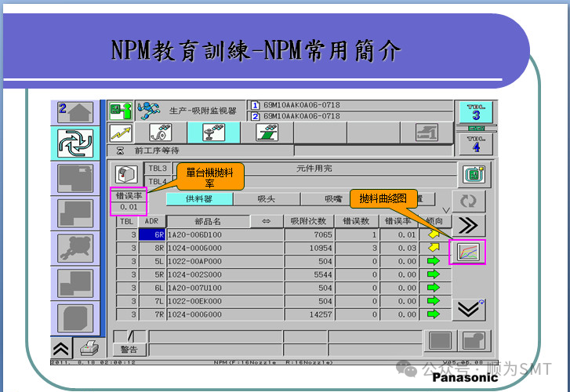Click the 部品名 column header
The width and height of the screenshot is (570, 392).
coord(208,221)
